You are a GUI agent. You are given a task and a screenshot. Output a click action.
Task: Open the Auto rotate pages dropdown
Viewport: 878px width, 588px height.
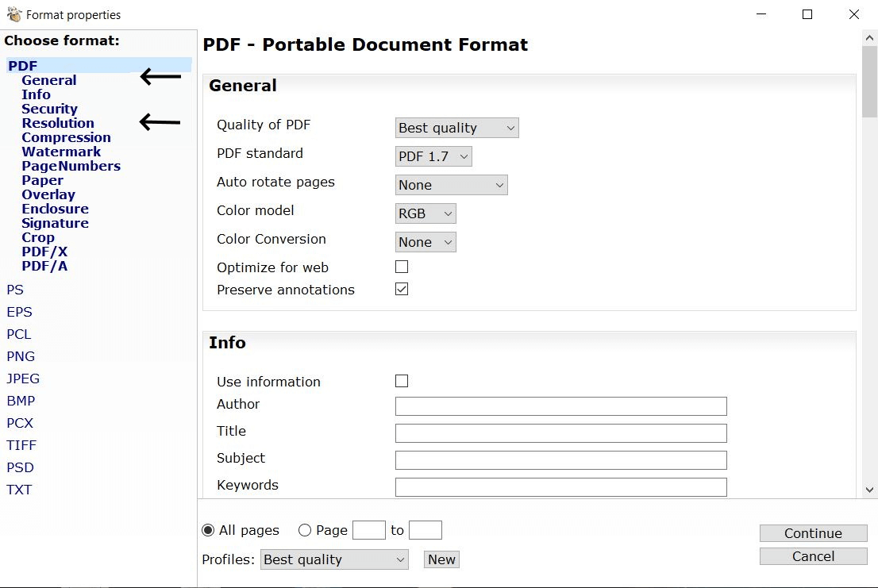pyautogui.click(x=451, y=185)
